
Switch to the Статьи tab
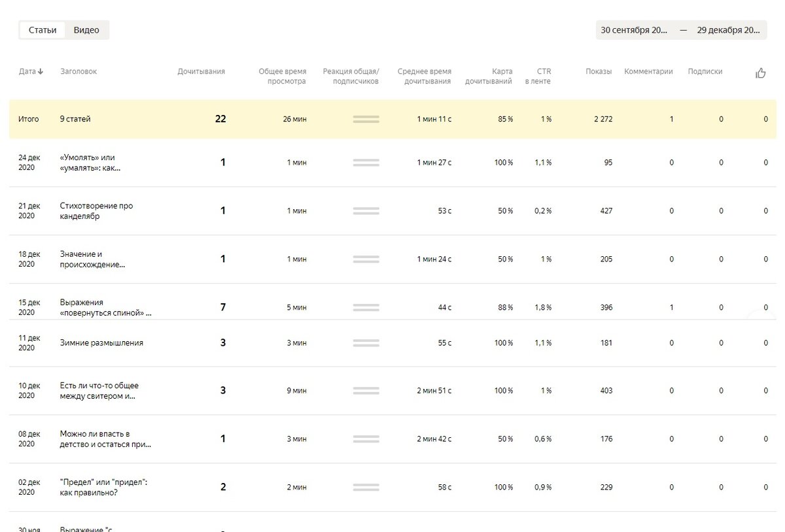tap(43, 30)
